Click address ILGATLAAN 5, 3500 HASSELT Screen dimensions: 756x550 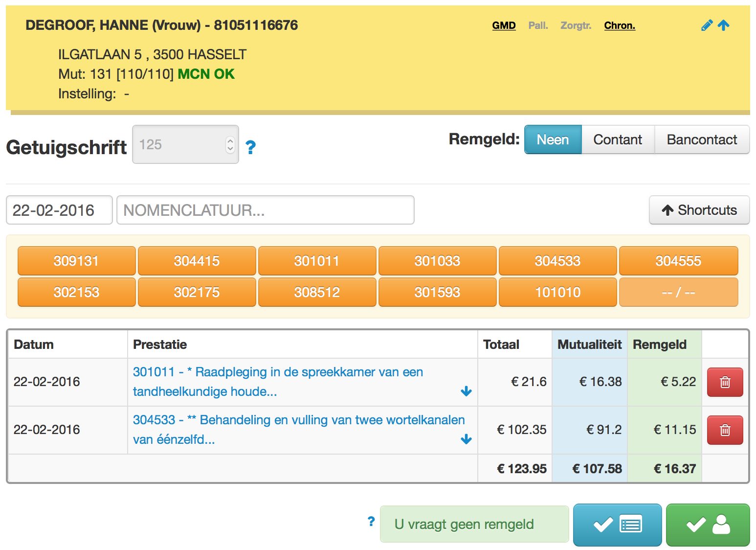152,54
